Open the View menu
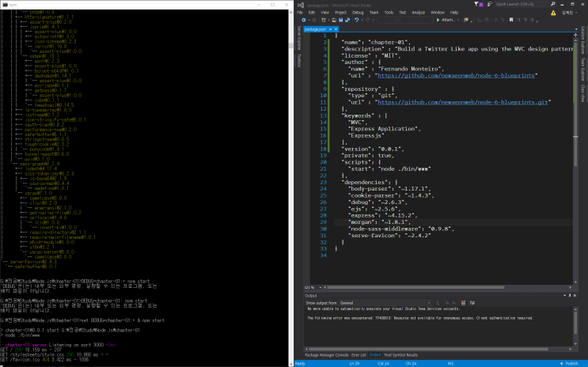This screenshot has width=588, height=367. 324,13
